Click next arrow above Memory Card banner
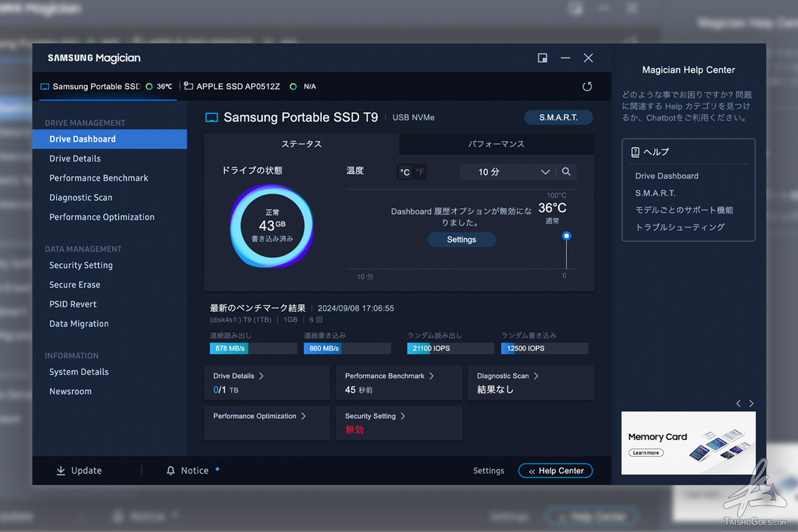Image resolution: width=798 pixels, height=532 pixels. 751,404
